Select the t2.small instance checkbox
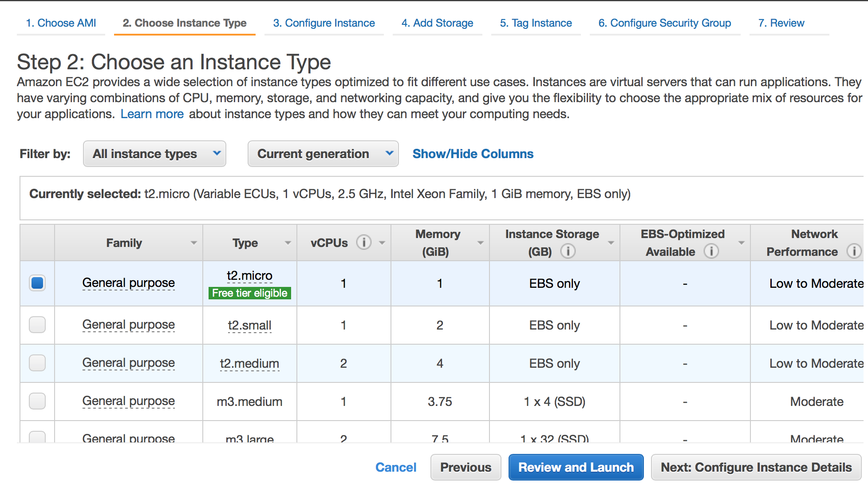868x485 pixels. (37, 325)
